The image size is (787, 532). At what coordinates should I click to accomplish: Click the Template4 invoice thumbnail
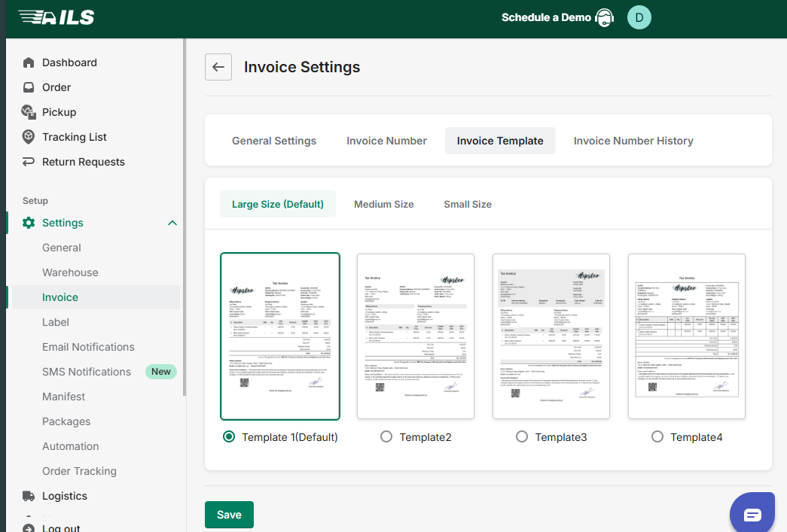(x=687, y=336)
